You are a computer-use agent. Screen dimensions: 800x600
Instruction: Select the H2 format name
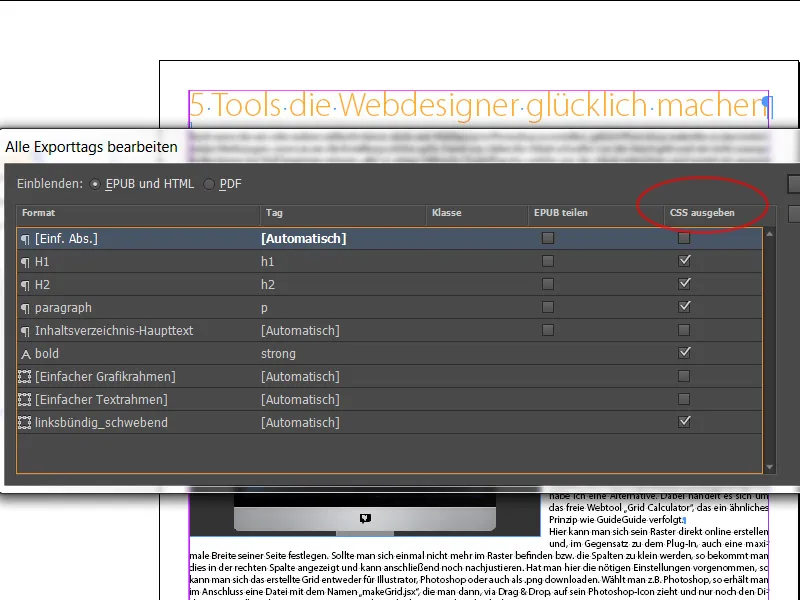click(42, 285)
